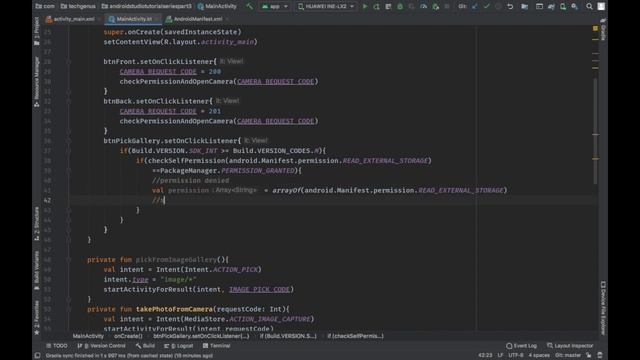Click the onCreate() code breadcrumb
The image size is (640, 360).
click(x=128, y=336)
